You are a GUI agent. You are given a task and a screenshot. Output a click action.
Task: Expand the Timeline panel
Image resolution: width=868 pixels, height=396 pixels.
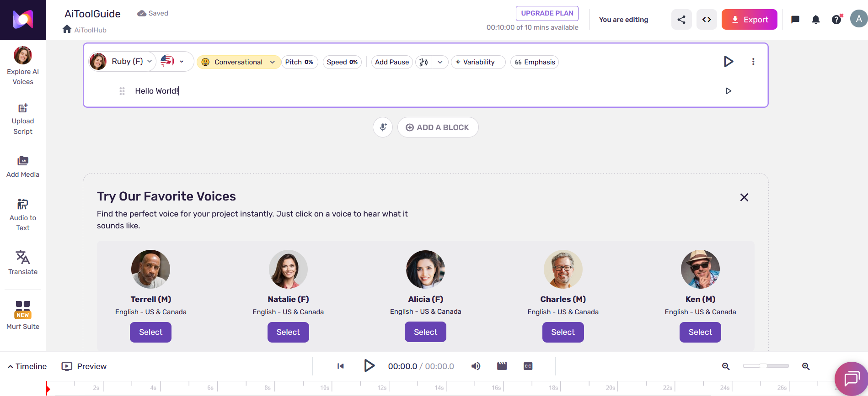(27, 366)
